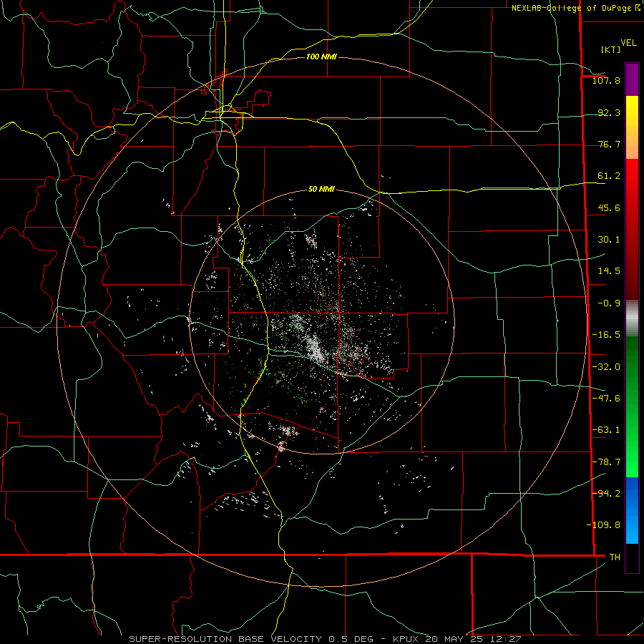Select the 92.3 legend value
The width and height of the screenshot is (644, 644).
point(609,112)
